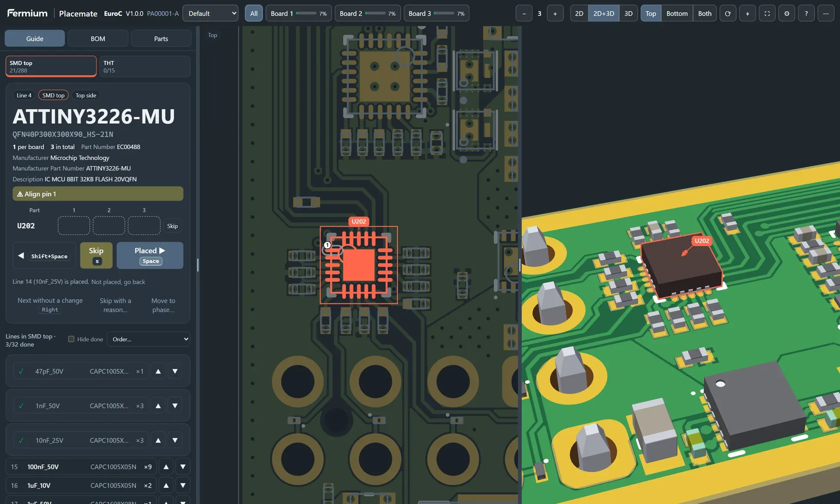Open Skip with a reason option
Screen dimensions: 840x504
click(115, 305)
